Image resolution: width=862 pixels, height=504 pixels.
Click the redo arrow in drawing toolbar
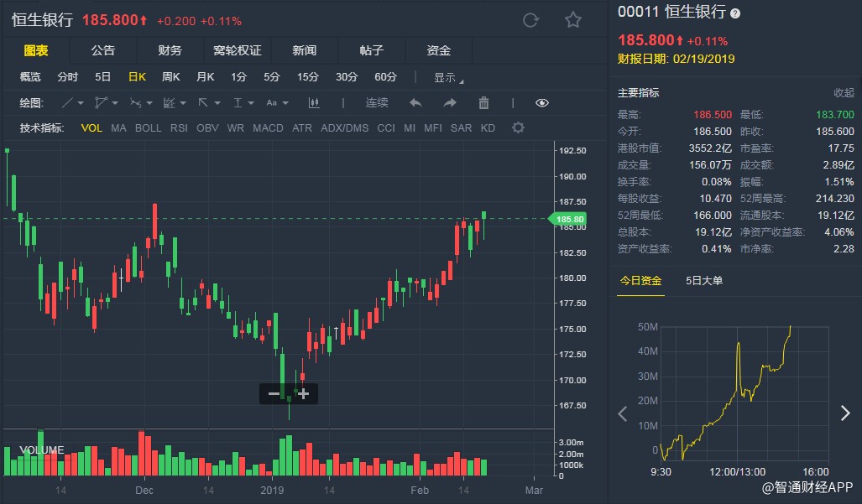click(450, 103)
